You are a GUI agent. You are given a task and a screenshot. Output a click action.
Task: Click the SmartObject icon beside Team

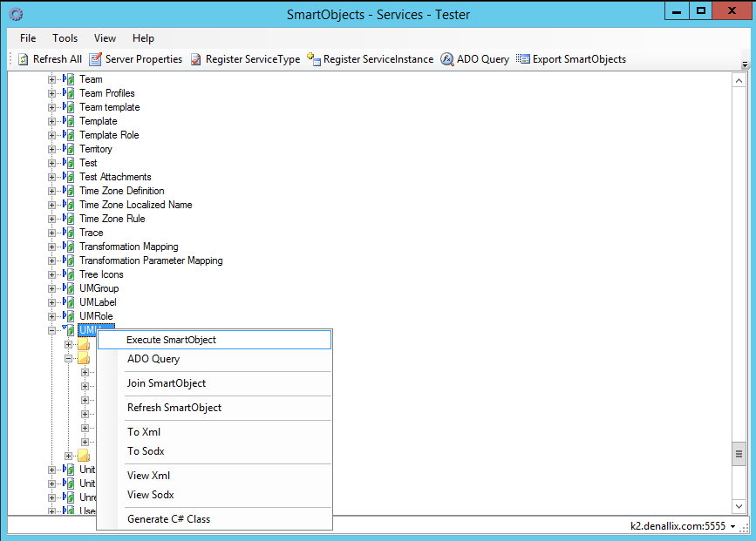click(69, 79)
